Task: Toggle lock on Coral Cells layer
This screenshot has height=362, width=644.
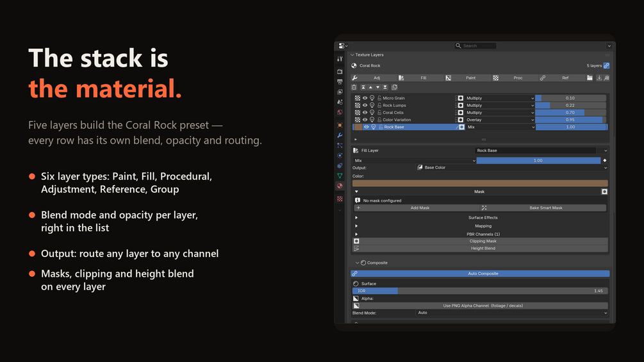Action: [379, 113]
